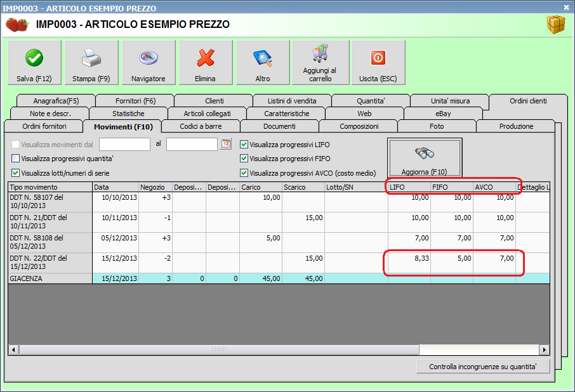Open the Foto tab

pyautogui.click(x=437, y=126)
